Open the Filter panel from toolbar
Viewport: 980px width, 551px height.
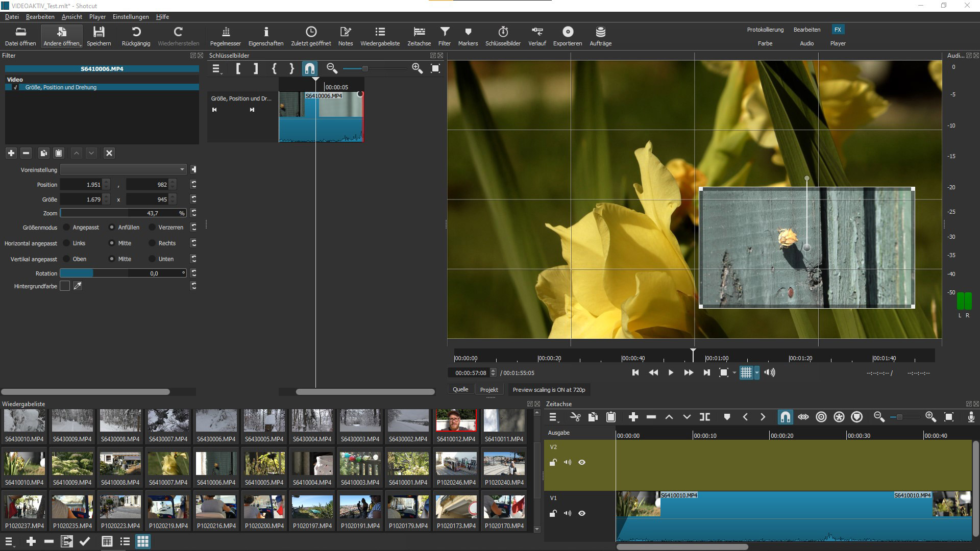[445, 36]
